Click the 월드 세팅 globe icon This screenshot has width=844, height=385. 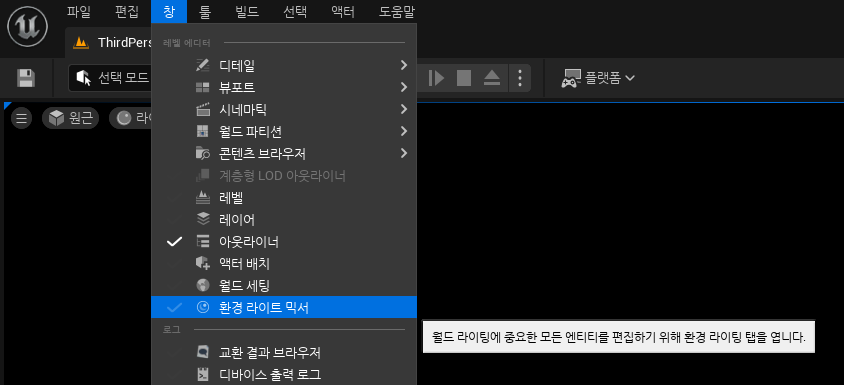(x=202, y=285)
